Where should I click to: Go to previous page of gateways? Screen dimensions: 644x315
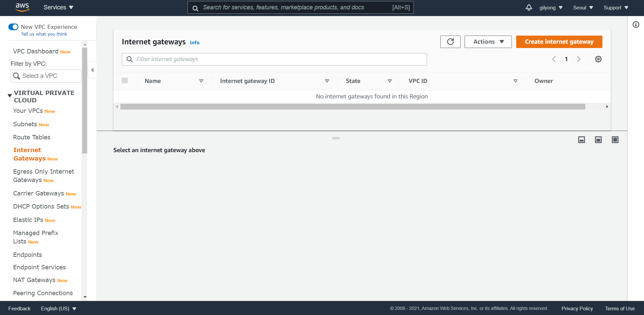(554, 59)
